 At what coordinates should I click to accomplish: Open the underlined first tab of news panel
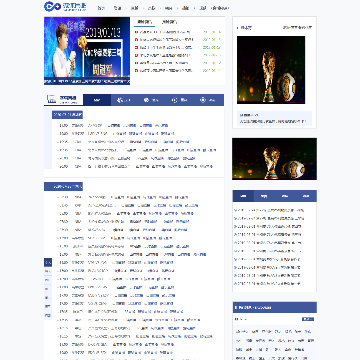tap(144, 22)
